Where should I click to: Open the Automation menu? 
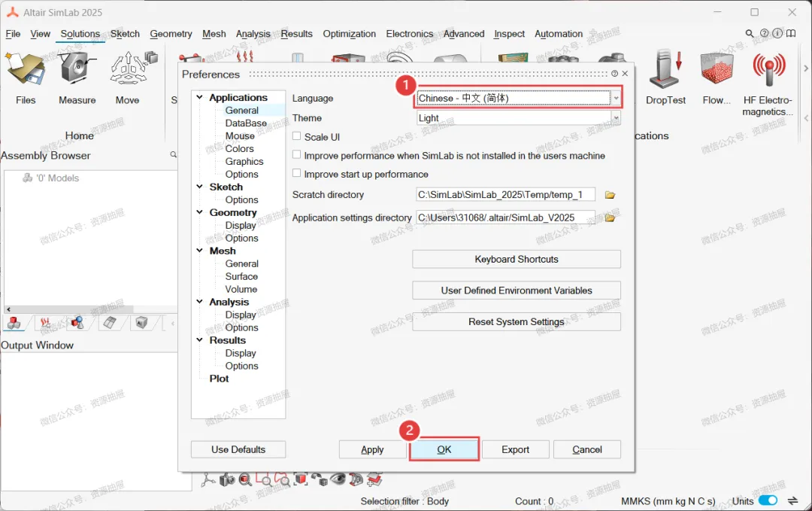pyautogui.click(x=559, y=34)
